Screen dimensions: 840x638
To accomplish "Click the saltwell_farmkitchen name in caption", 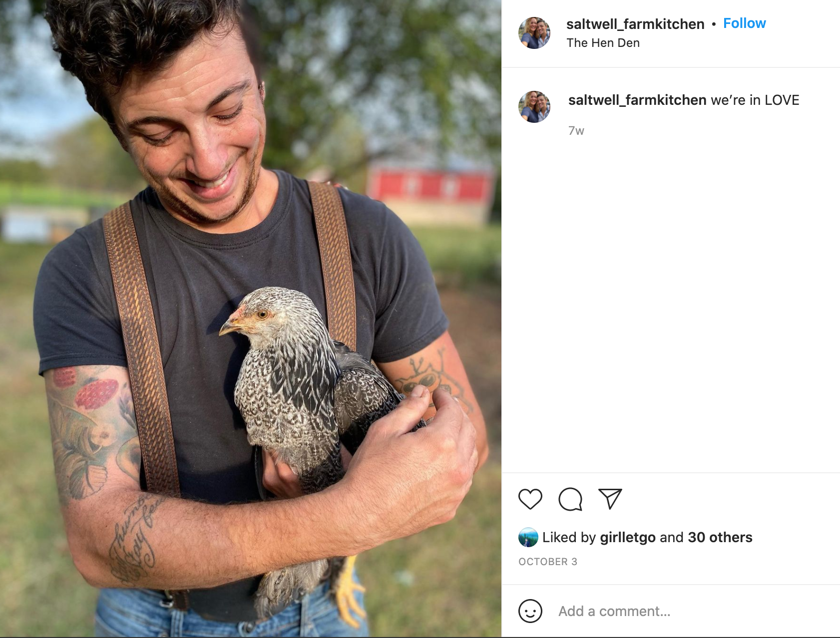I will click(637, 100).
